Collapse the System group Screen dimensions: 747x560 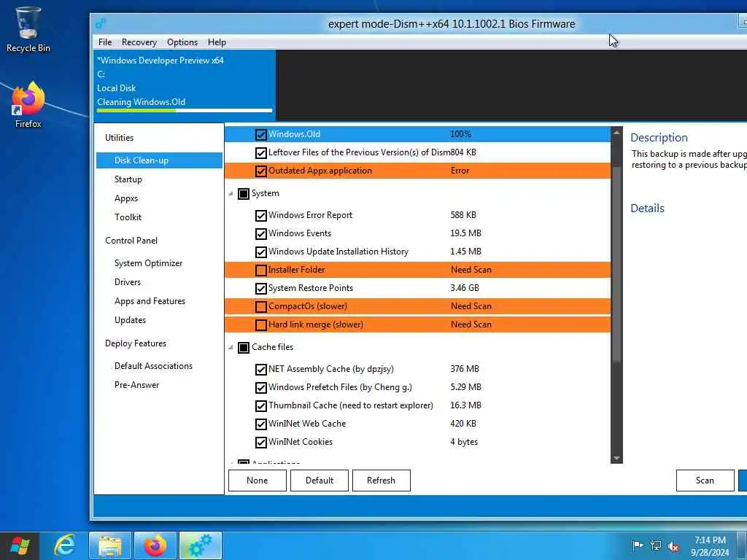(x=231, y=193)
